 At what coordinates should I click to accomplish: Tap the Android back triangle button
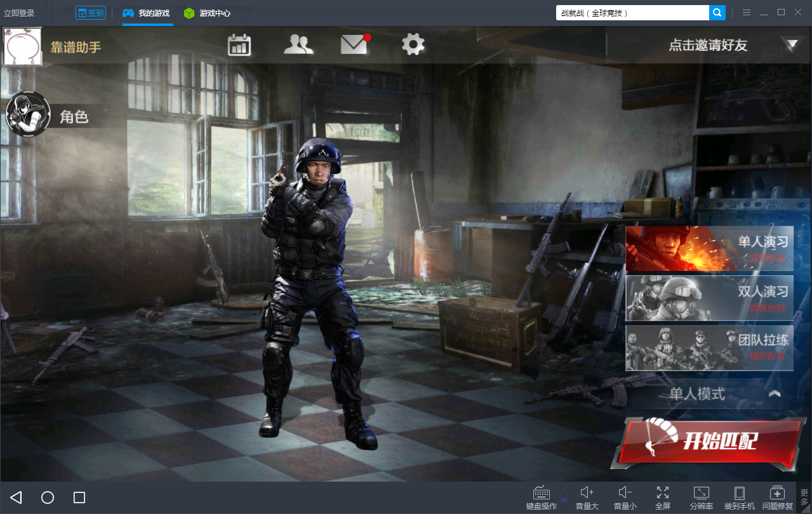[16, 498]
